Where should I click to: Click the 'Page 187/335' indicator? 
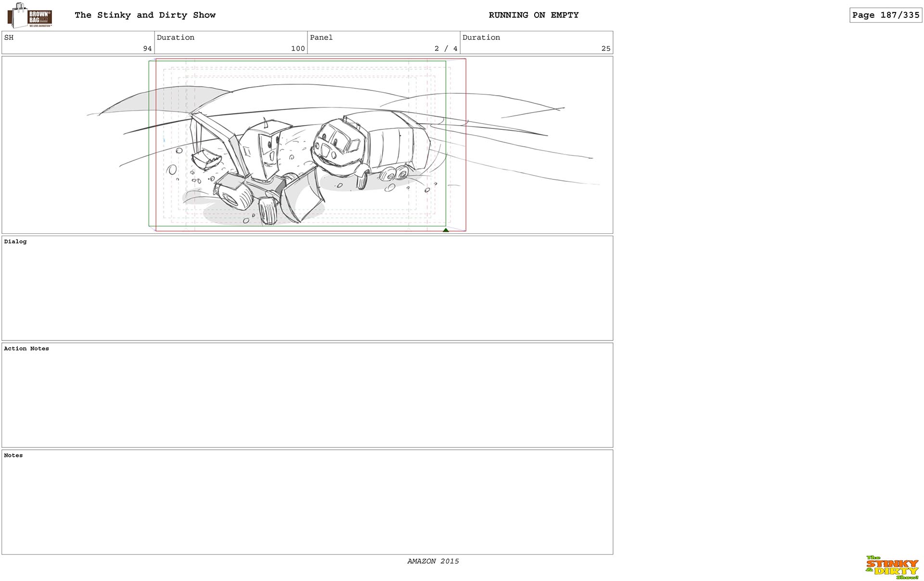coord(885,15)
